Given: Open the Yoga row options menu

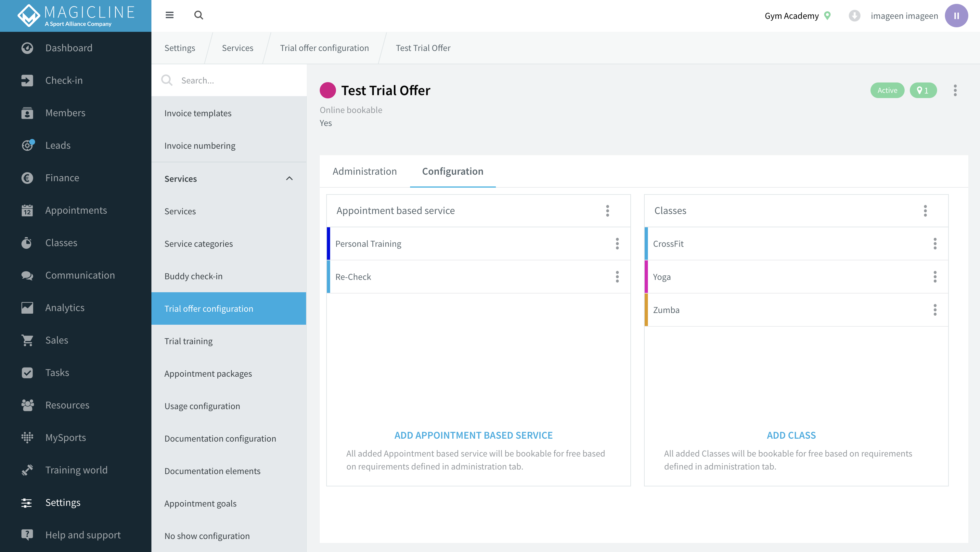Looking at the screenshot, I should 935,277.
